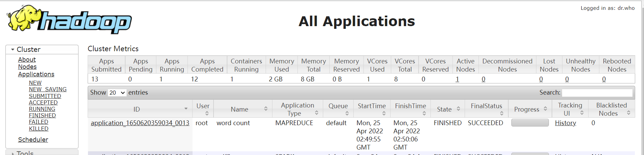The width and height of the screenshot is (644, 155).
Task: Sort table by Name column
Action: tap(243, 109)
